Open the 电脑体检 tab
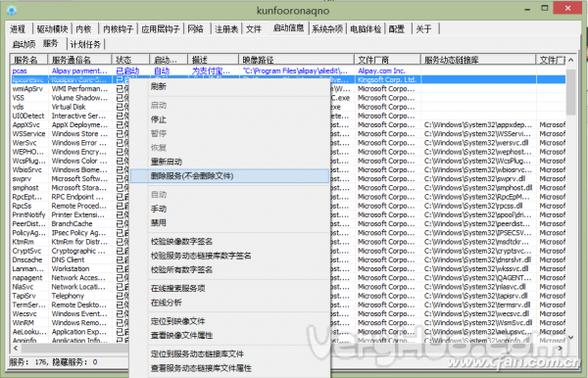 tap(366, 28)
